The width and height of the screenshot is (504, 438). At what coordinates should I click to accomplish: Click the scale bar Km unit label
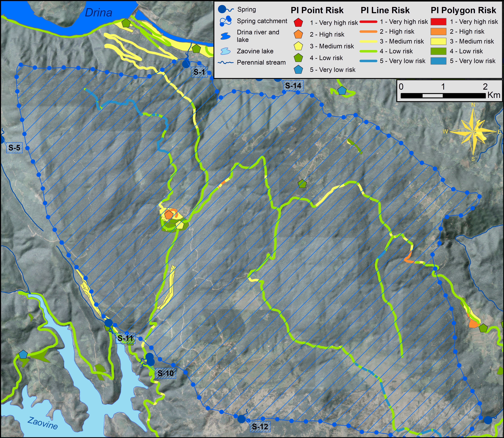point(494,95)
